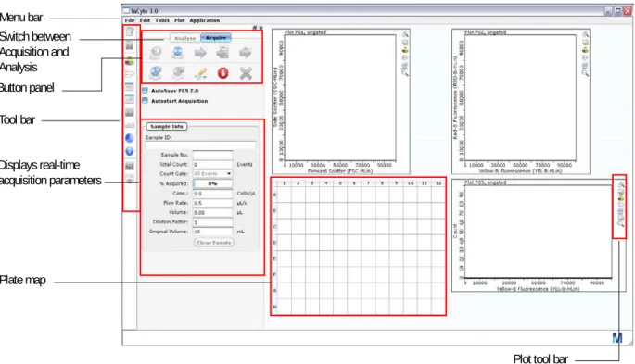This screenshot has width=635, height=364.
Task: Click the top magnifier icon beside Plot P01
Action: click(x=405, y=35)
